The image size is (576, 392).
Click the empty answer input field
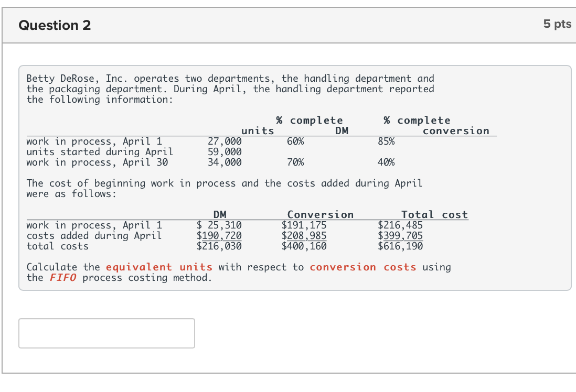click(106, 333)
